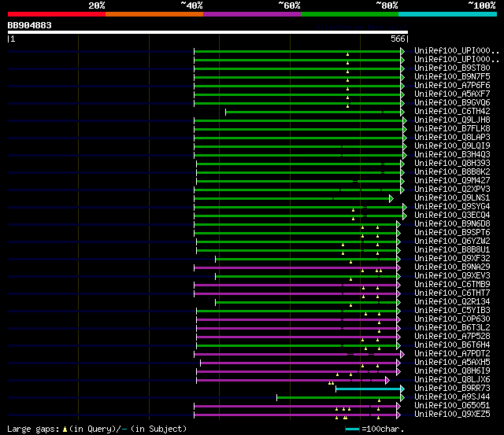Click the cyan alignment bar for B9RR73
Viewport: 504px width, 435px height.
[368, 389]
